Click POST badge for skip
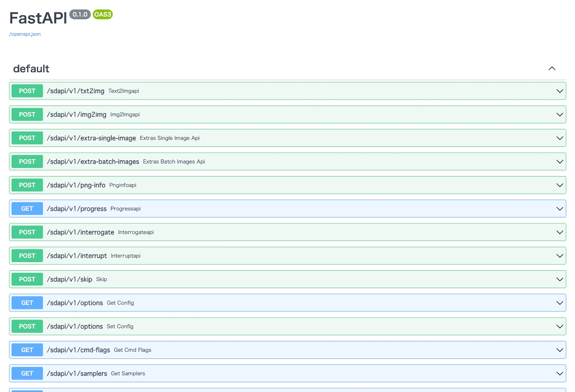This screenshot has height=392, width=575. [x=27, y=279]
